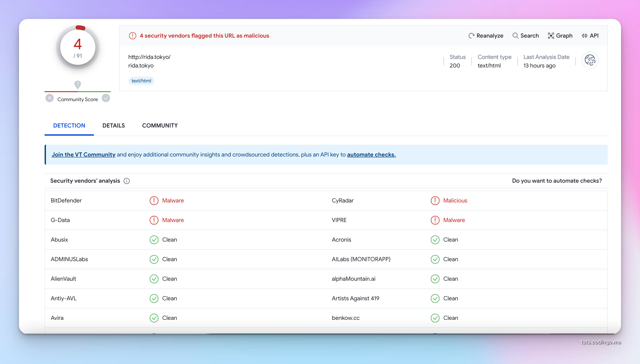Click the CyRadar vendor name

pos(343,200)
